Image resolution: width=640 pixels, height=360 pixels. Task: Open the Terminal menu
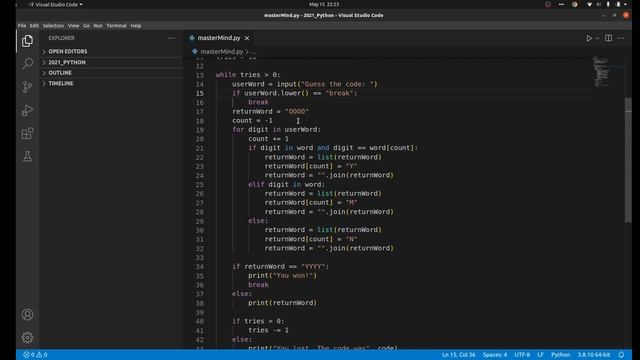pyautogui.click(x=117, y=26)
